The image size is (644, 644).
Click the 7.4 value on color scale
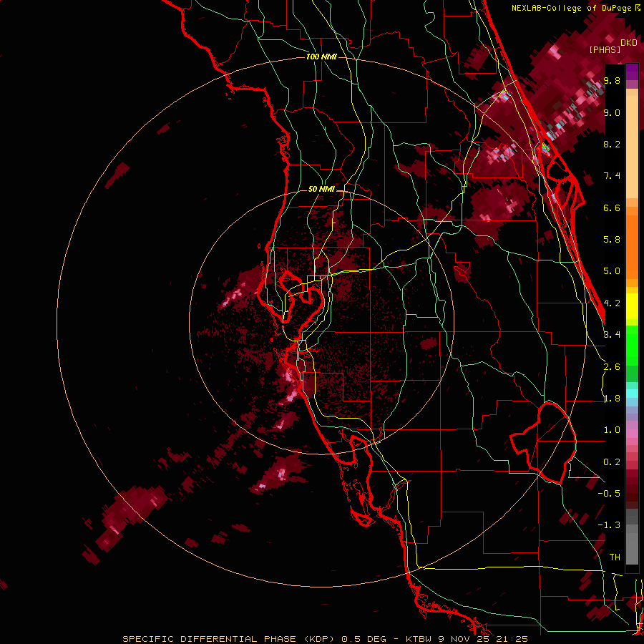tap(612, 176)
